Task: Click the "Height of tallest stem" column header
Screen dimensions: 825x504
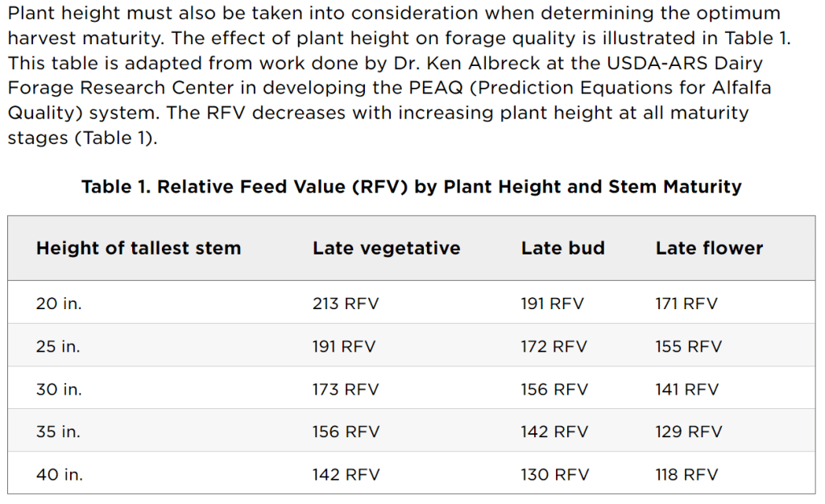Action: tap(138, 248)
